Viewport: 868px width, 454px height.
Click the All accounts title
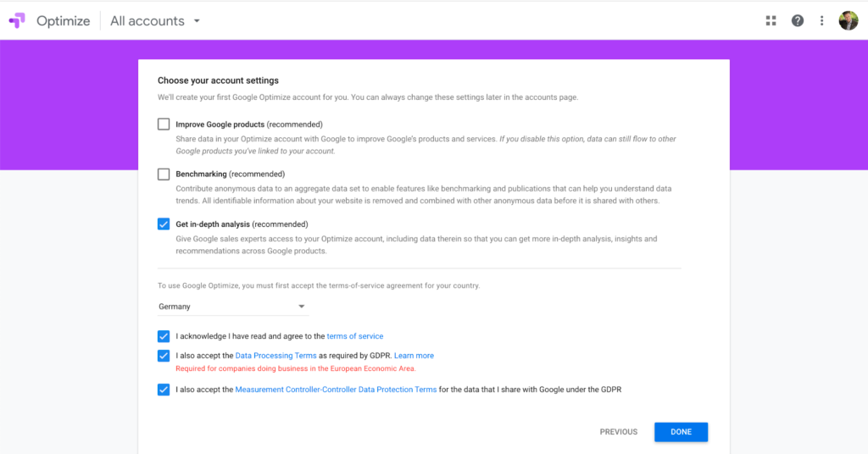pyautogui.click(x=147, y=21)
